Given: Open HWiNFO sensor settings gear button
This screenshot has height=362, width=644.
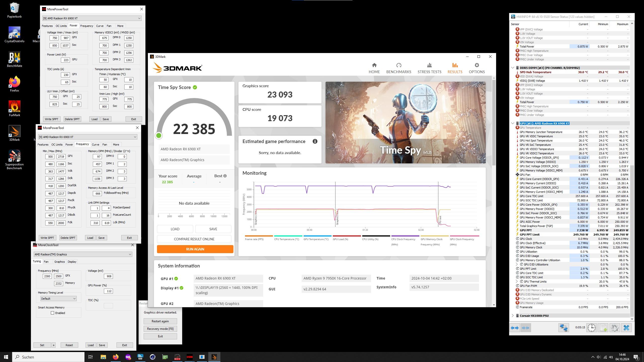Looking at the screenshot, I should [615, 328].
